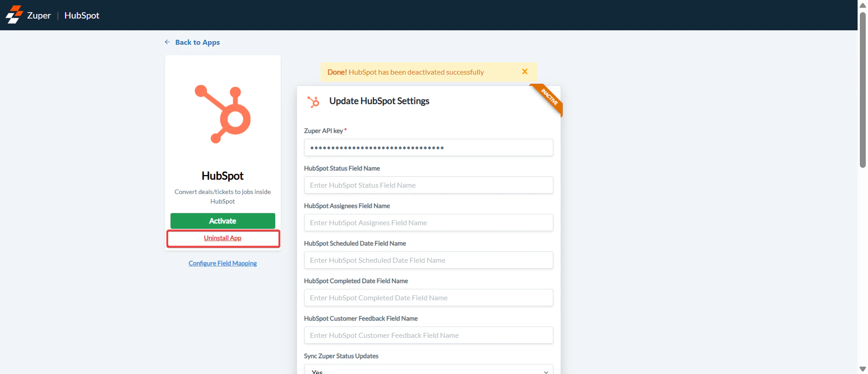Open the Sync Zuper Status Updates dropdown

point(429,369)
